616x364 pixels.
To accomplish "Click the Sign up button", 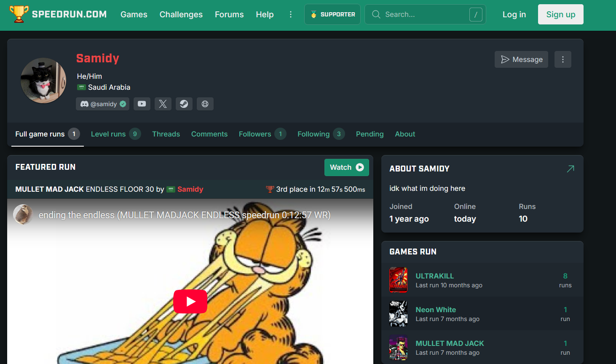I will click(560, 14).
